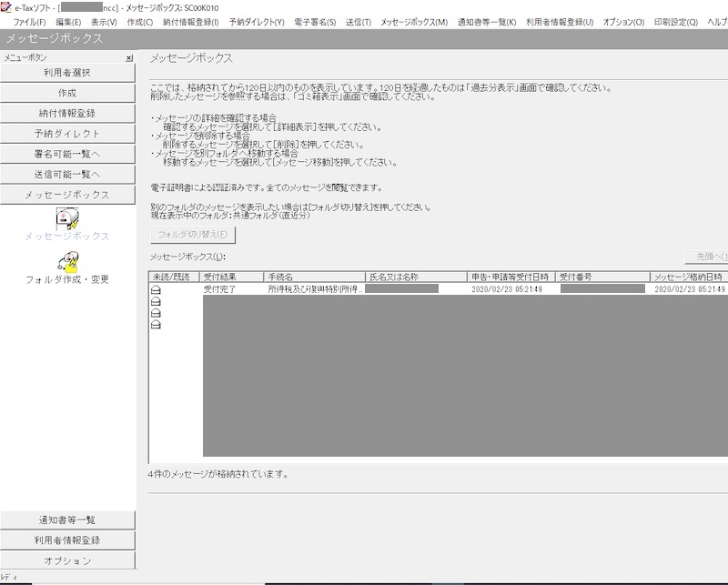The height and width of the screenshot is (585, 728).
Task: Open the 電子署名(S) menu
Action: tap(315, 22)
